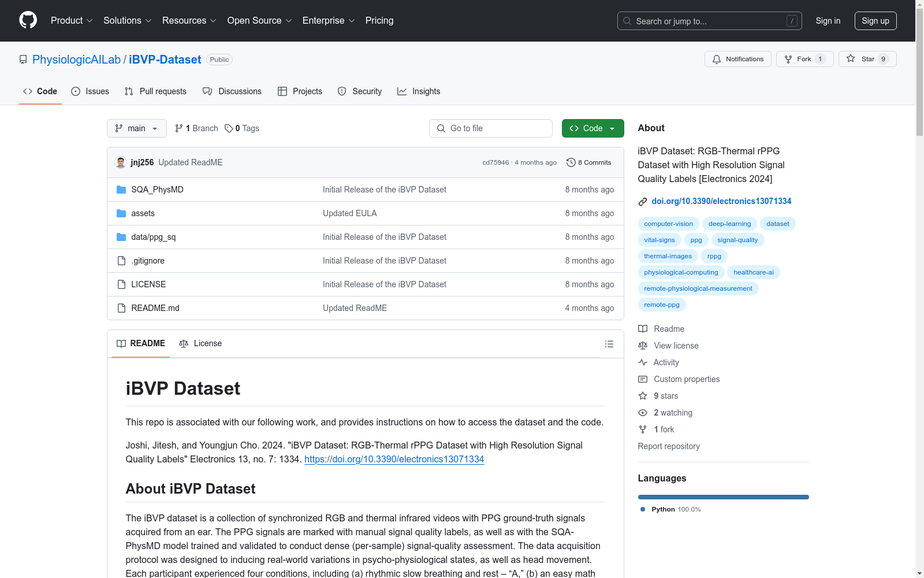The height and width of the screenshot is (578, 924).
Task: Click the assets folder icon
Action: coord(121,213)
